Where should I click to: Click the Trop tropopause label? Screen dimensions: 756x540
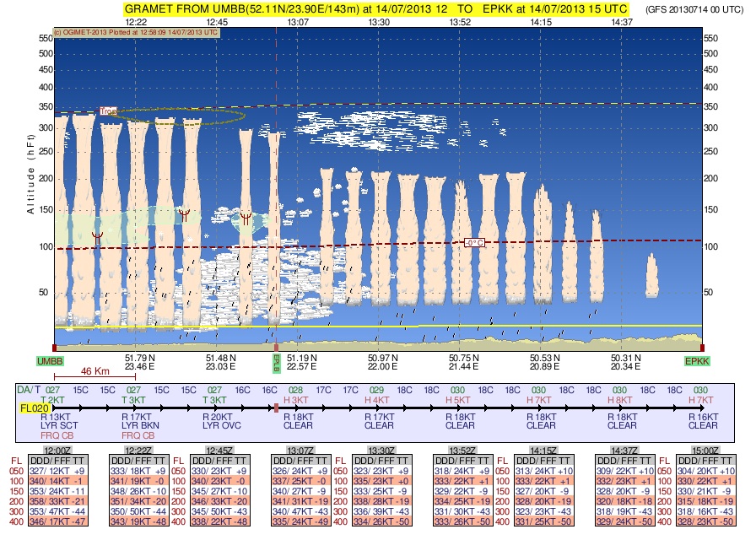click(x=107, y=111)
